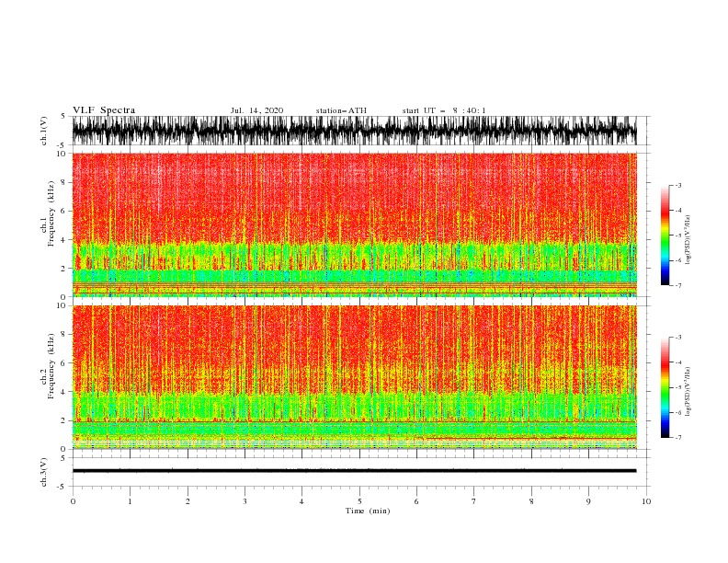Click the "1" tick on the Time axis
Viewport: 728px width, 563px height.
130,501
